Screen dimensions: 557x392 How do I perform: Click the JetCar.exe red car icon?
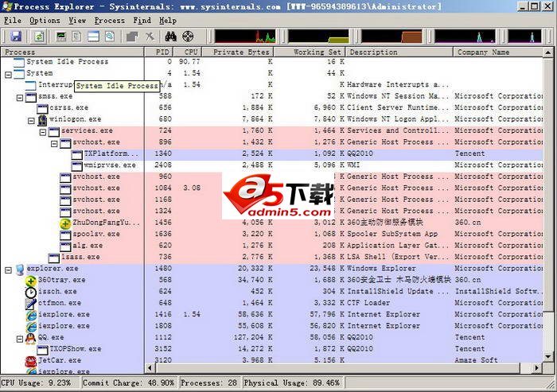coord(31,361)
